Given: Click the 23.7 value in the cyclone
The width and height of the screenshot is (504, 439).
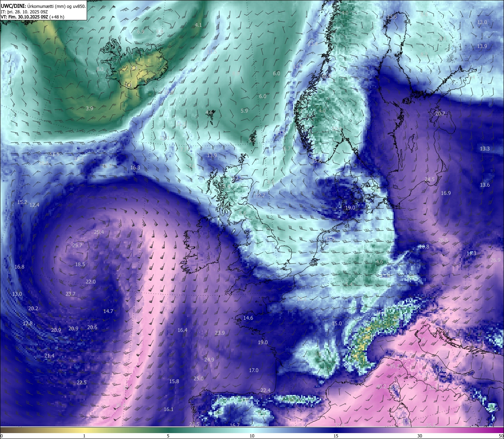Looking at the screenshot, I should [x=70, y=294].
